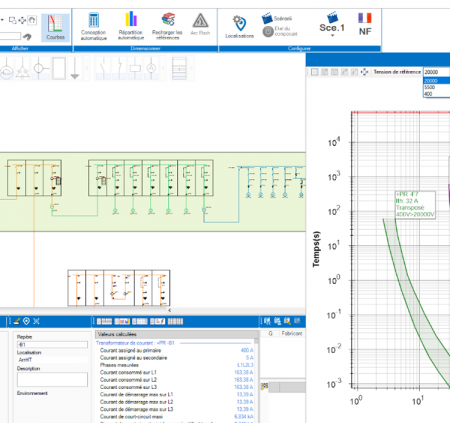Click the empty ribbon search field
This screenshot has width=450, height=423.
click(x=10, y=36)
